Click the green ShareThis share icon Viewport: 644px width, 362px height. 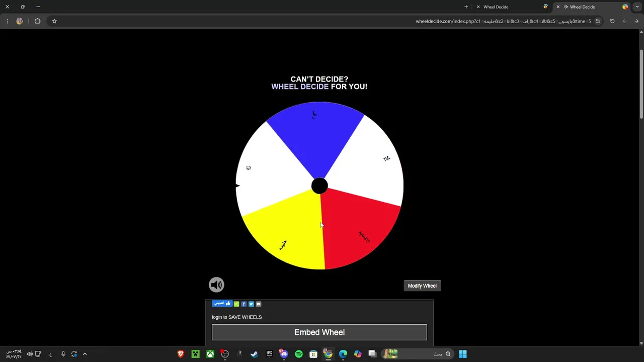click(236, 304)
